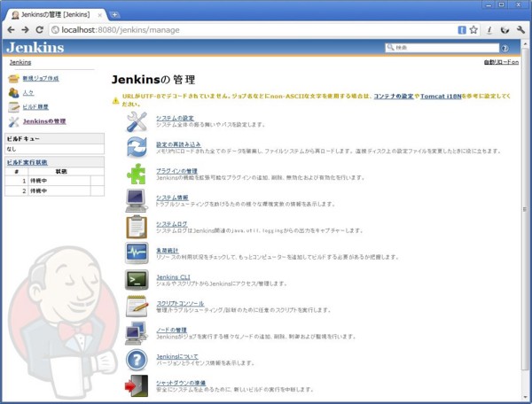Click the blue translate icon in address bar

462,30
